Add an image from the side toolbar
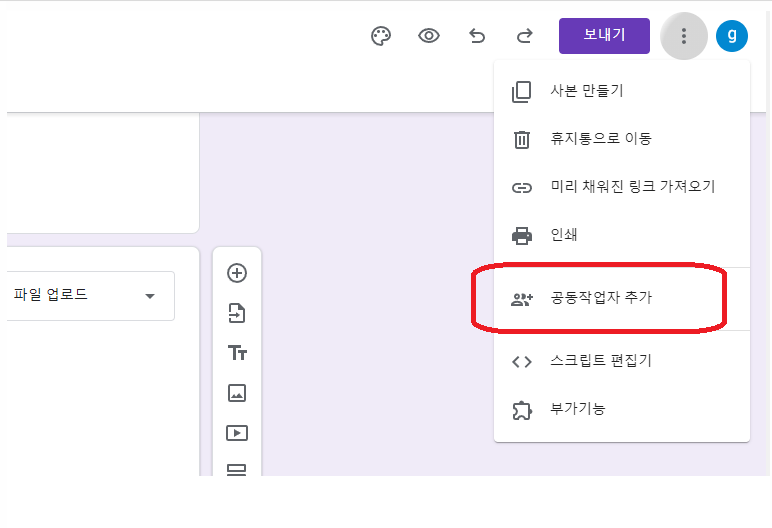The height and width of the screenshot is (528, 772). pos(237,393)
